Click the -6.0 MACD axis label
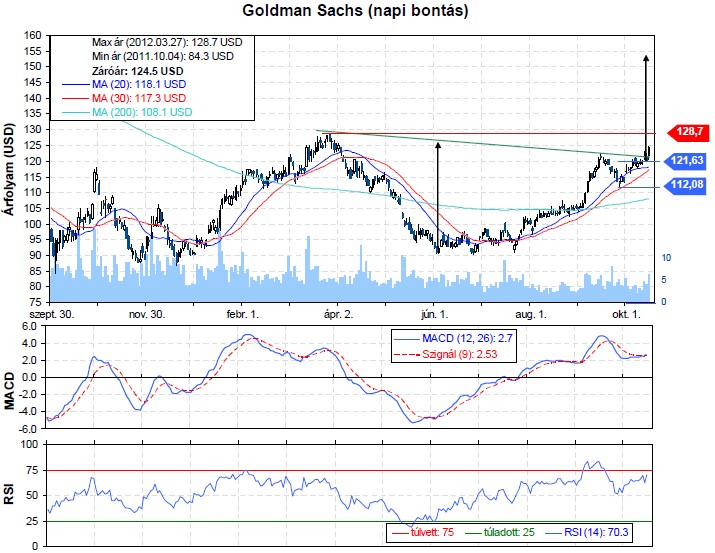 (x=27, y=429)
